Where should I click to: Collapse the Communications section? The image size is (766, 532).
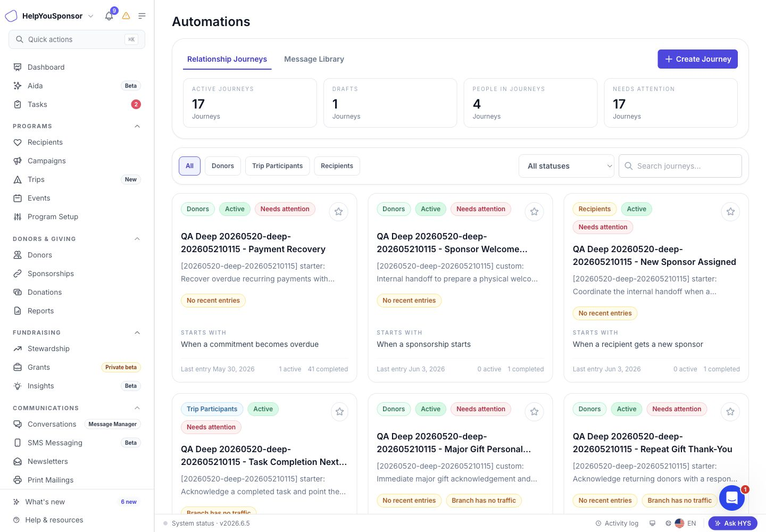(x=137, y=408)
